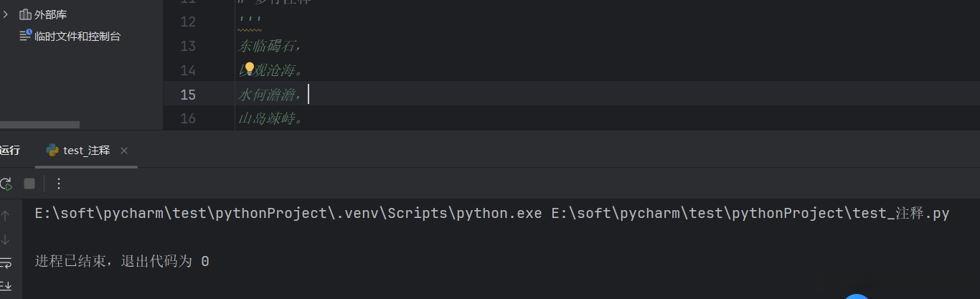Viewport: 980px width, 299px height.
Task: Click the scroll up arrow in console gutter
Action: point(6,215)
